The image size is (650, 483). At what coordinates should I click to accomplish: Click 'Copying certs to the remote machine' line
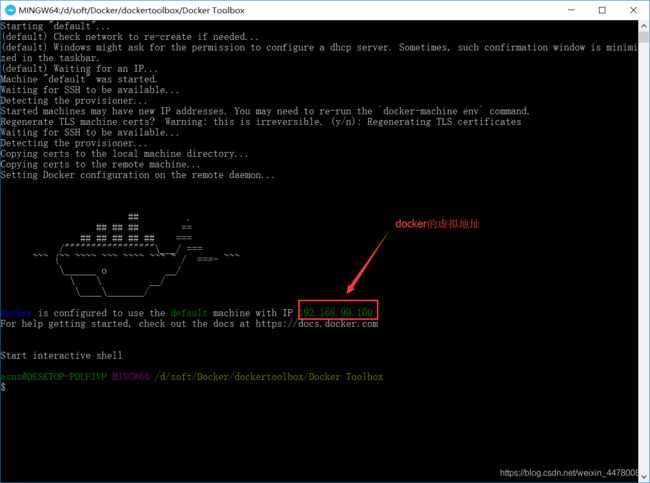100,164
